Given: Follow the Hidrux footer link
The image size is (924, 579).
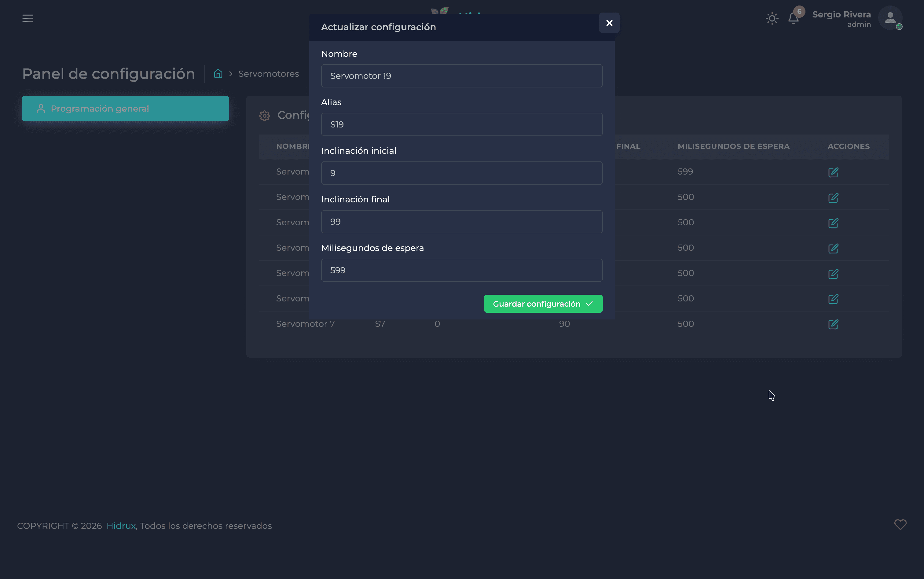Looking at the screenshot, I should [x=121, y=526].
